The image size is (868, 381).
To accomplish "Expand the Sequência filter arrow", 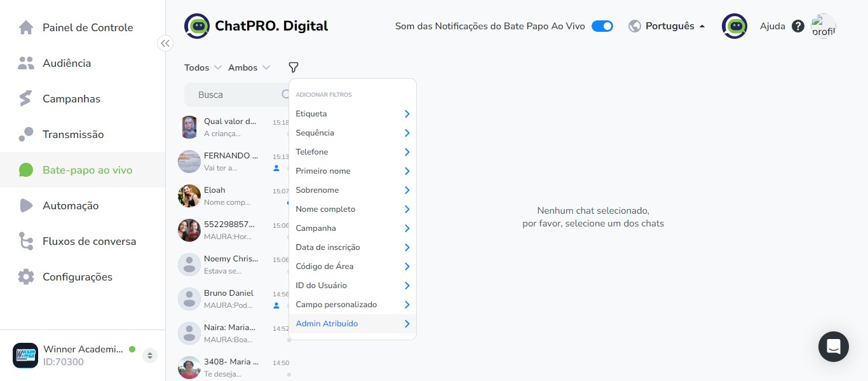I will (x=407, y=133).
